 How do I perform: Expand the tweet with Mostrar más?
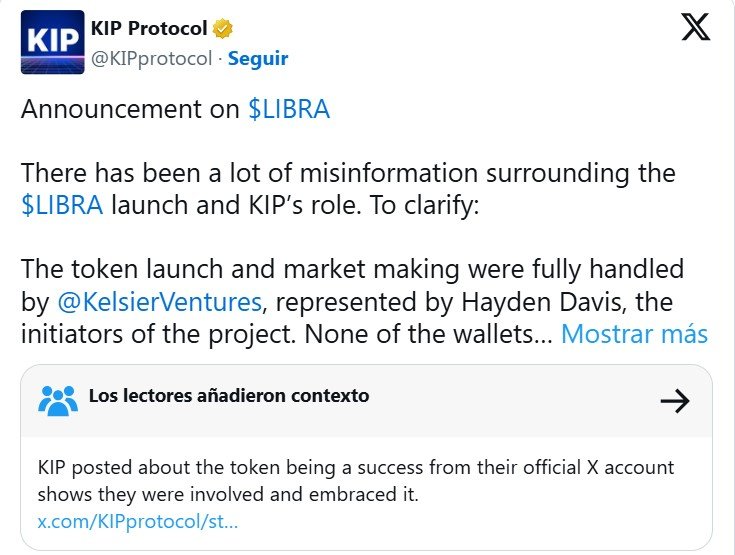(635, 334)
